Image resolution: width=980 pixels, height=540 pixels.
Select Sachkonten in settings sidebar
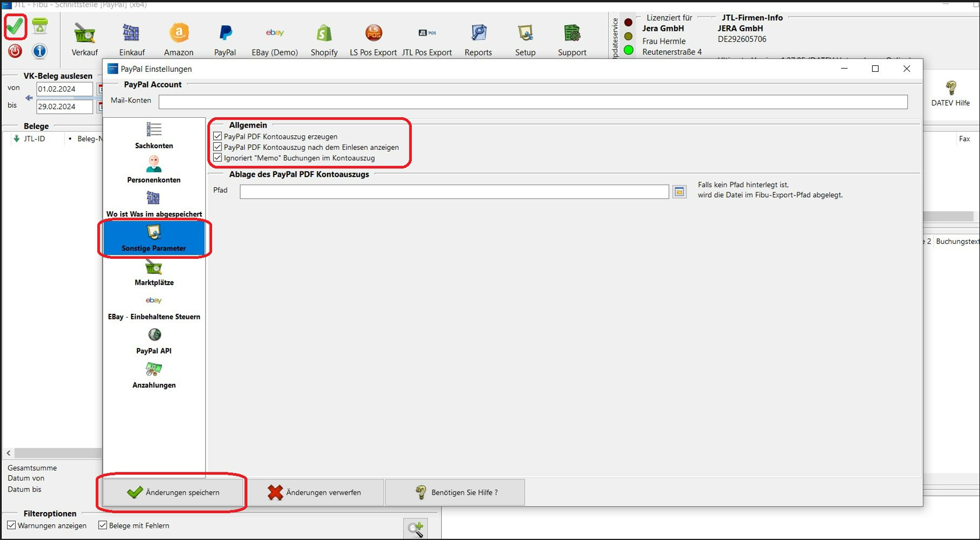pyautogui.click(x=154, y=135)
